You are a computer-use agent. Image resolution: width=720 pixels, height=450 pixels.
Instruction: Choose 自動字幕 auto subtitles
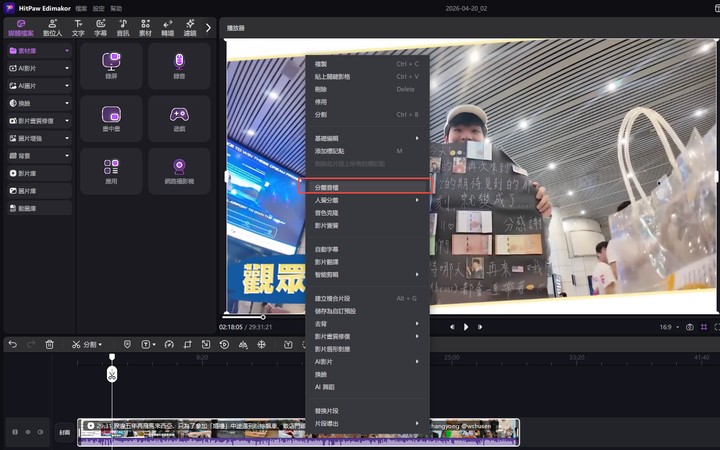(x=367, y=249)
